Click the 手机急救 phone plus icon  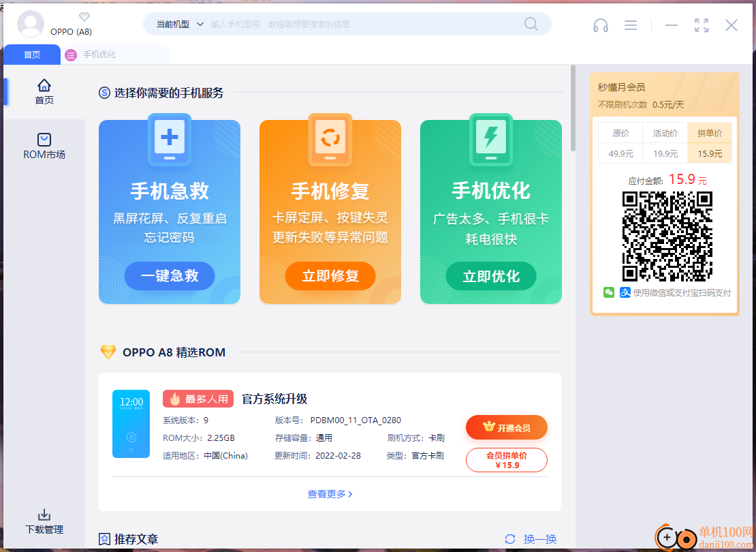169,140
